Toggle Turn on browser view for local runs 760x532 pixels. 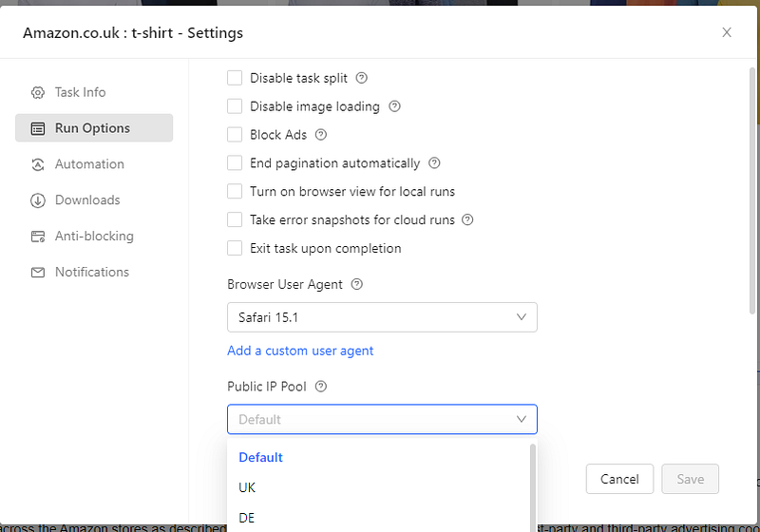click(235, 191)
